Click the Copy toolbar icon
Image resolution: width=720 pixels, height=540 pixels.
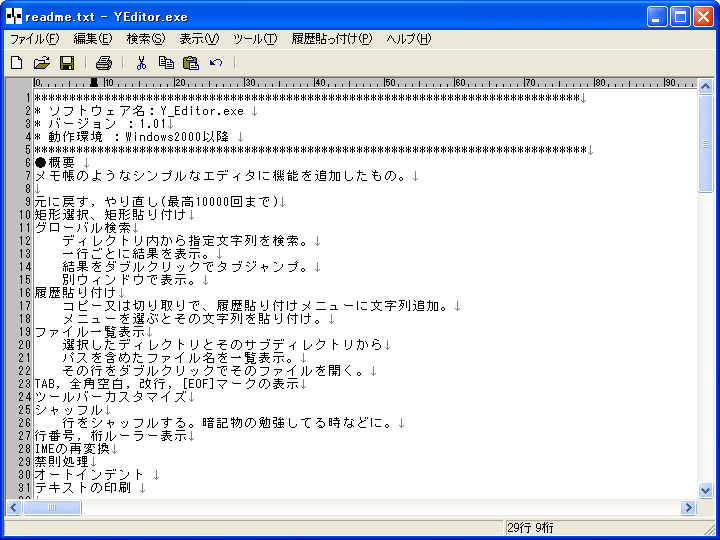pos(166,62)
